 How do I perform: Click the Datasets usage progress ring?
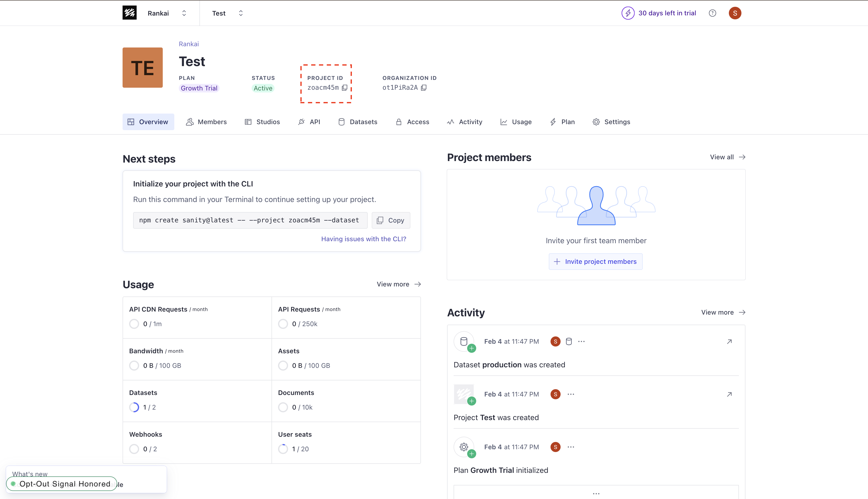tap(134, 407)
